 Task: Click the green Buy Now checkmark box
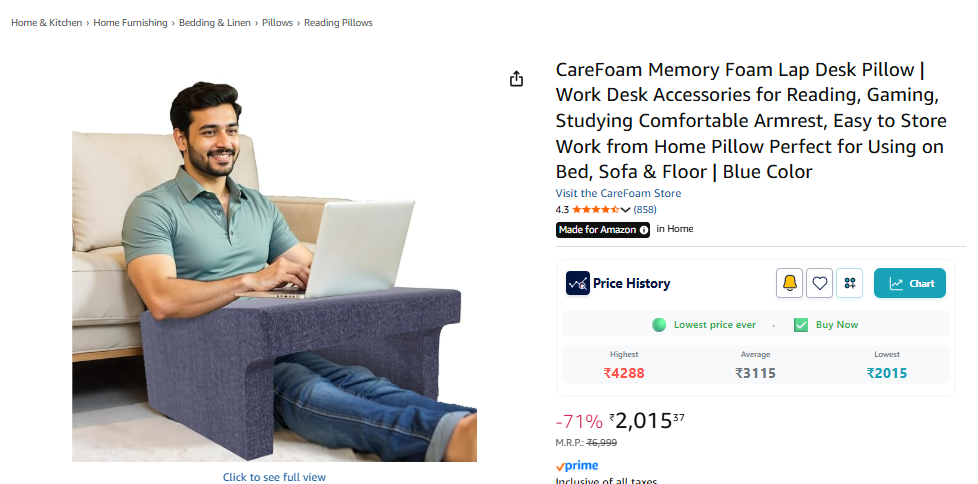(801, 325)
